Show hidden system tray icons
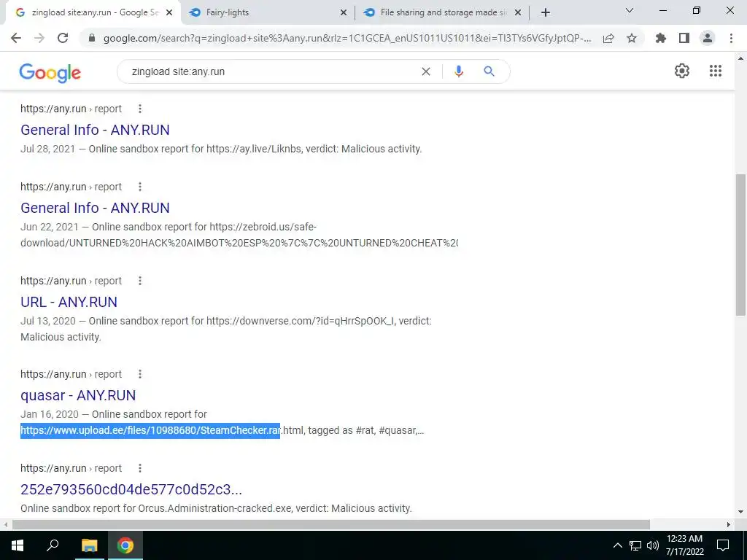The height and width of the screenshot is (560, 747). 617,545
